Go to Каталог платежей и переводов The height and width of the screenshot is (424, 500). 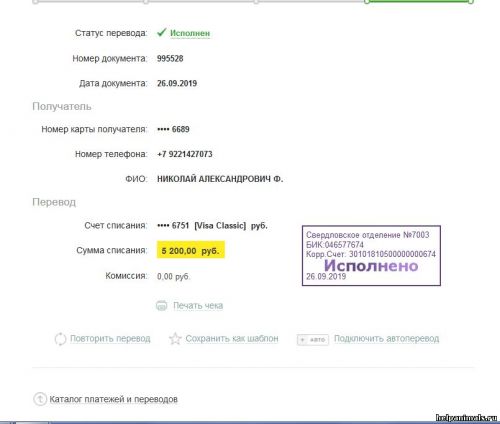coord(113,399)
